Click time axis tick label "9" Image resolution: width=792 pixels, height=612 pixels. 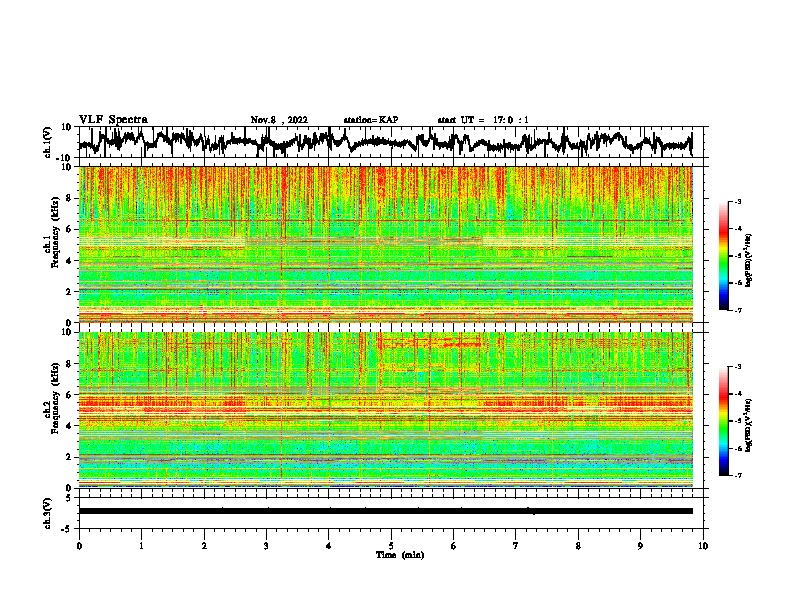pos(640,546)
